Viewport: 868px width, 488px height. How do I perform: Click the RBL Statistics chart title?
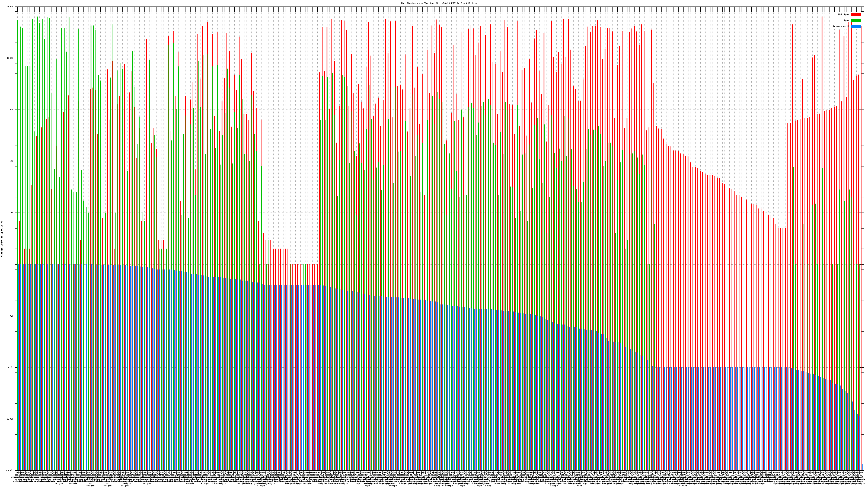(439, 3)
